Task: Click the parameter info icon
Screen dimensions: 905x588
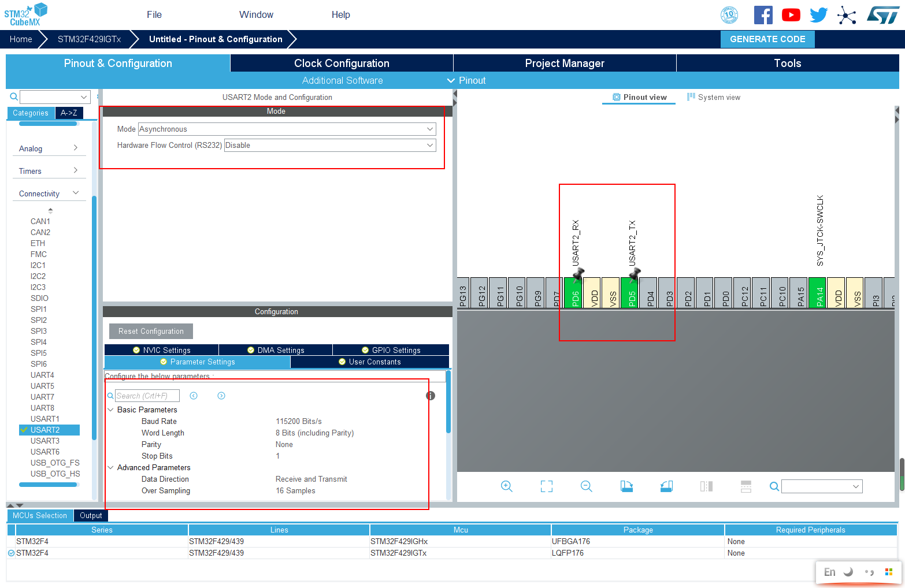Action: tap(431, 396)
